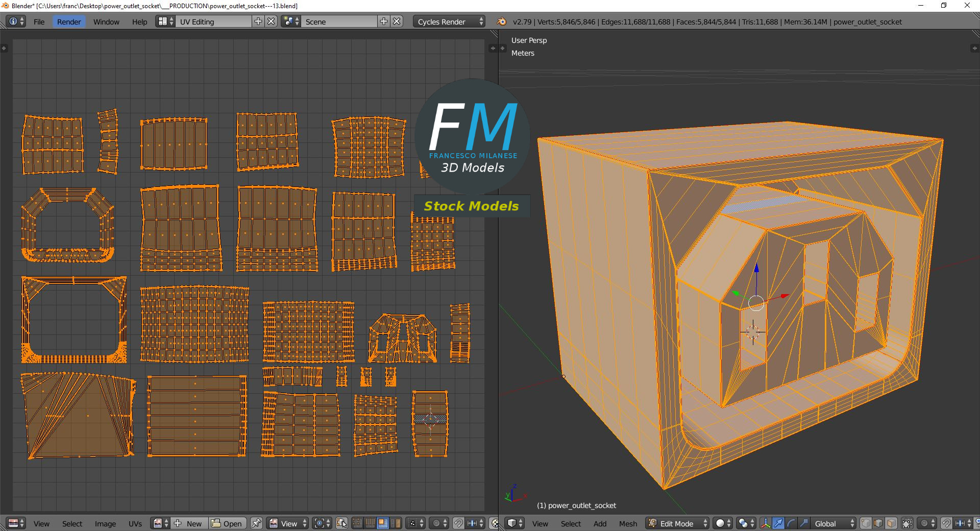The image size is (980, 531).
Task: Select UV face selection mode
Action: tap(382, 523)
